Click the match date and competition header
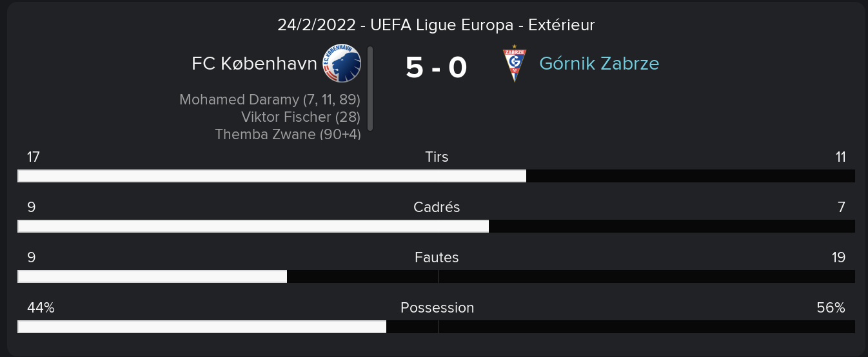Image resolution: width=868 pixels, height=357 pixels. click(436, 25)
